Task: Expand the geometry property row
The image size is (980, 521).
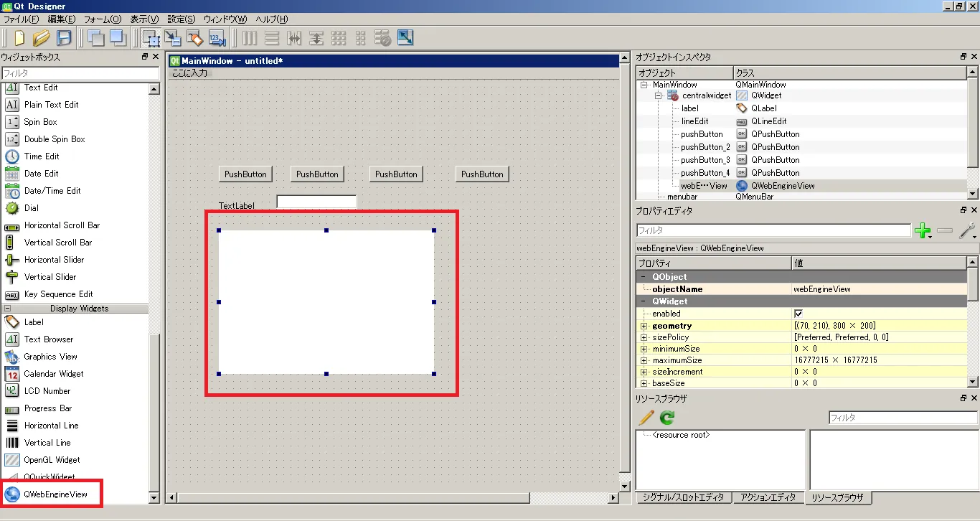Action: click(644, 326)
